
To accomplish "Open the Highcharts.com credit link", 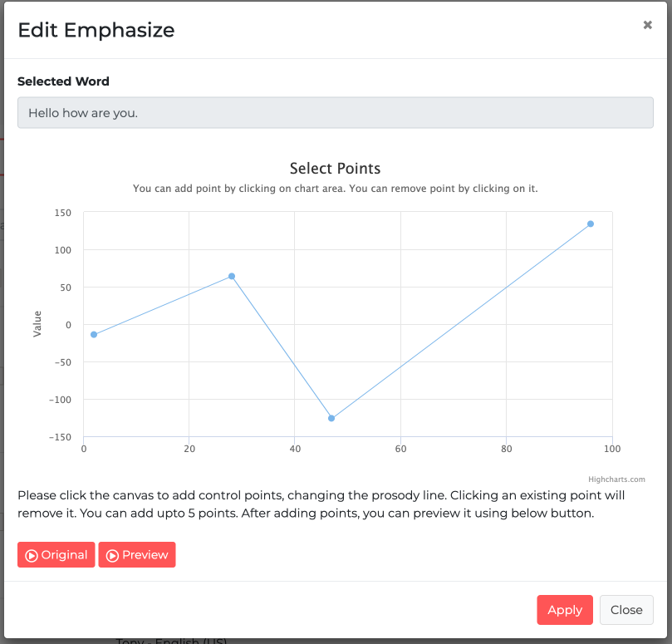I will [616, 479].
